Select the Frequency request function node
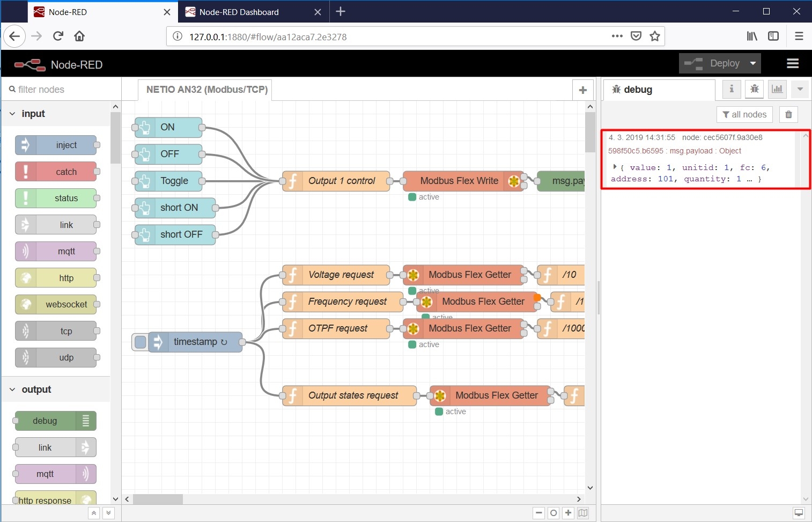Viewport: 812px width, 522px height. point(343,302)
